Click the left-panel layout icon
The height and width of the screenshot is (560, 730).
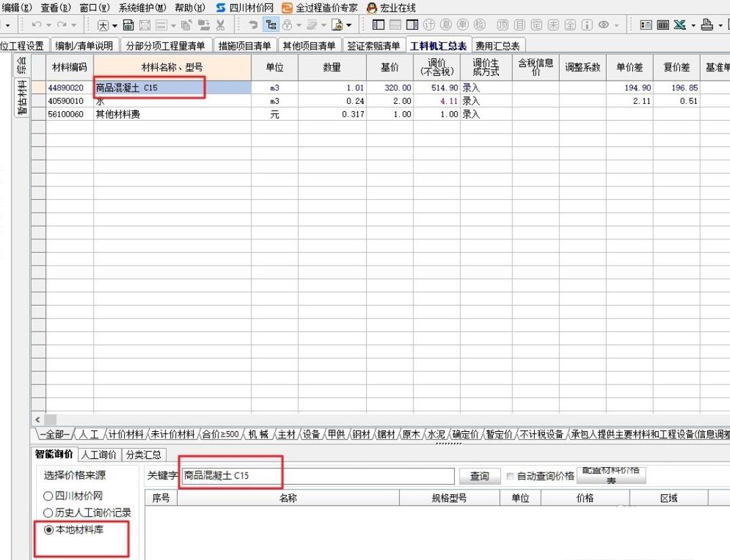pyautogui.click(x=378, y=24)
